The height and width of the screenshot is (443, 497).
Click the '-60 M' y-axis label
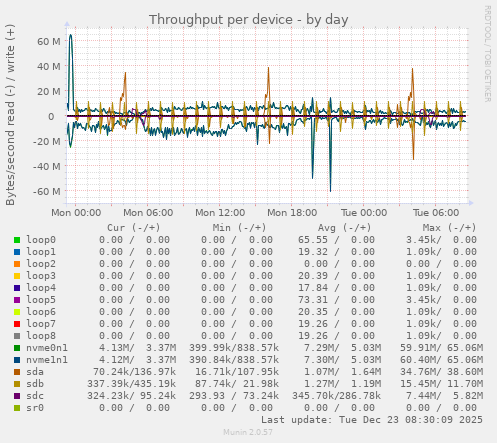(47, 191)
